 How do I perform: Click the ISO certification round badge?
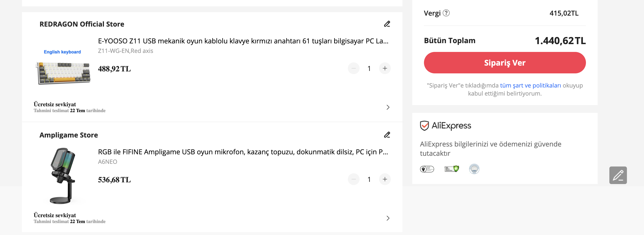pos(474,169)
